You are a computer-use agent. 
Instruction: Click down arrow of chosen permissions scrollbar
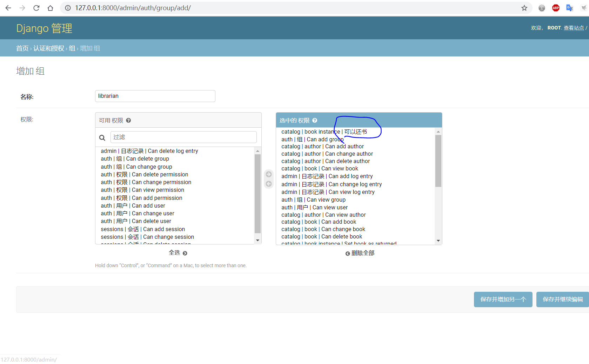coord(438,241)
